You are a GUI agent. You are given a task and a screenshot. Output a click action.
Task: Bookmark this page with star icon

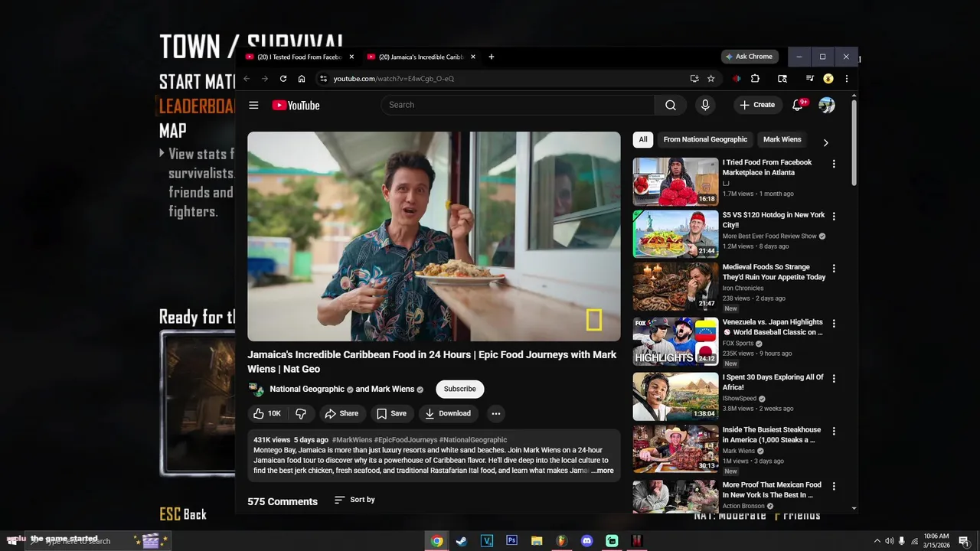(x=710, y=78)
